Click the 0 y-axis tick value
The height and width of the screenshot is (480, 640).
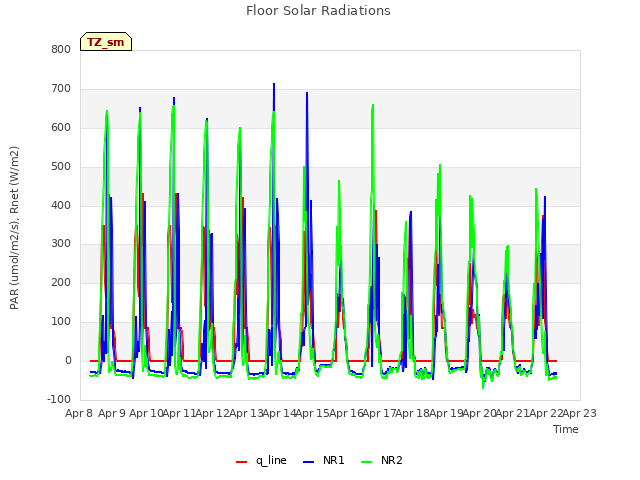(x=68, y=361)
